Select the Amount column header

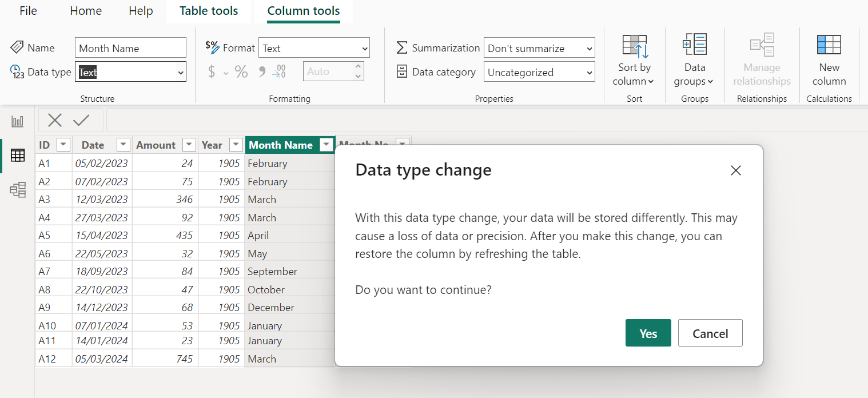tap(156, 145)
